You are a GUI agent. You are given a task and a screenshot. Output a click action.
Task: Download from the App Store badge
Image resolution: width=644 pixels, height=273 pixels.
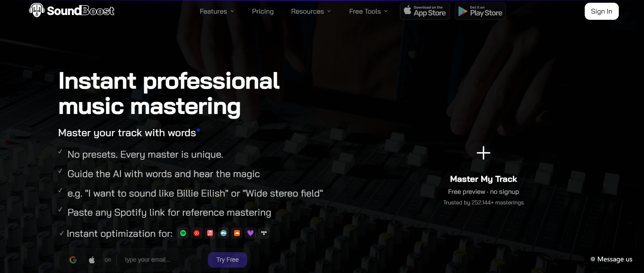click(425, 11)
